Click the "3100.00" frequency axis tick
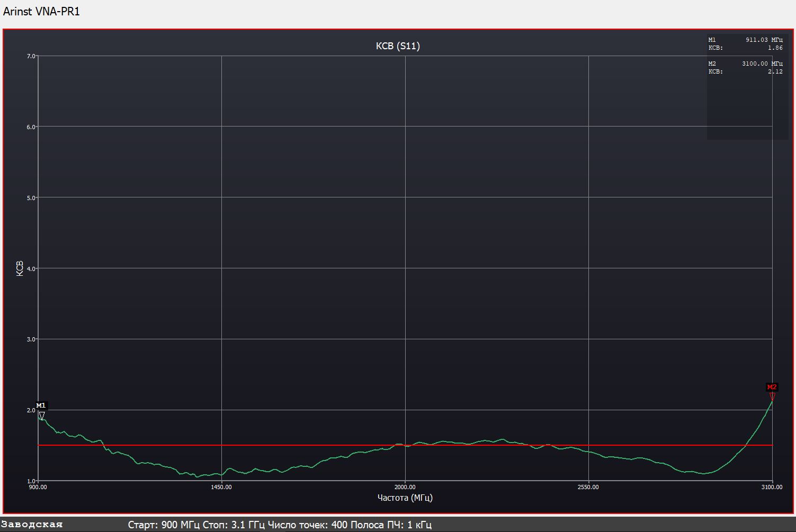Viewport: 796px width, 532px height. [x=772, y=487]
